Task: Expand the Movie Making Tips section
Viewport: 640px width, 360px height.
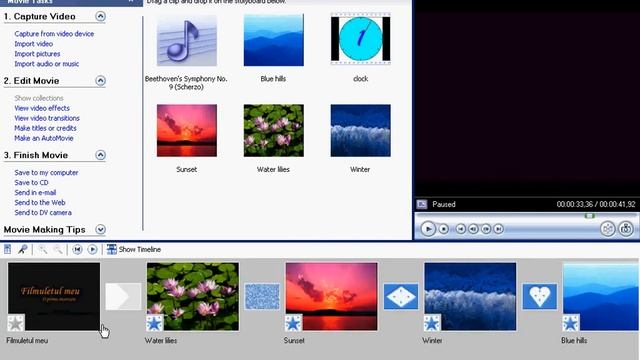Action: tap(100, 229)
